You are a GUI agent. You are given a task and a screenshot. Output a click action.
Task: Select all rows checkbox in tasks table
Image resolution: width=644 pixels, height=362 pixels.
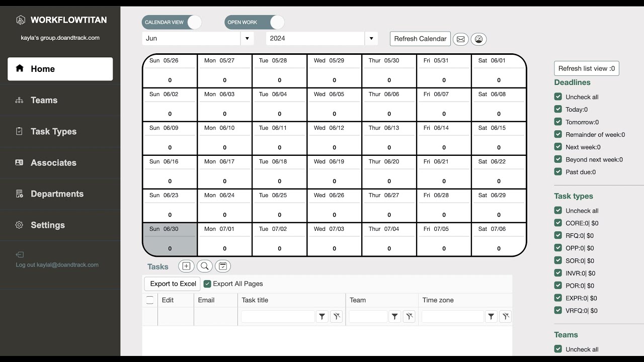coord(150,300)
